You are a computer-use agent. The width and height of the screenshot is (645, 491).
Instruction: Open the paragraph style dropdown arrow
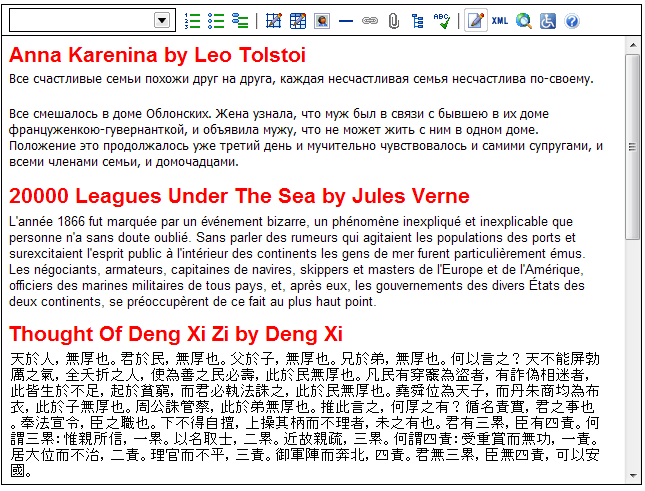tap(162, 20)
